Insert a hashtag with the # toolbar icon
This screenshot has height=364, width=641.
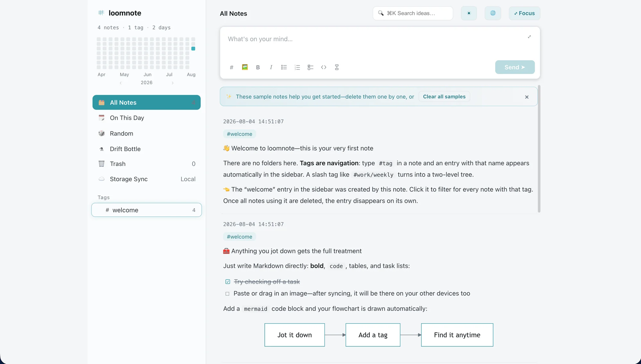[x=231, y=67]
